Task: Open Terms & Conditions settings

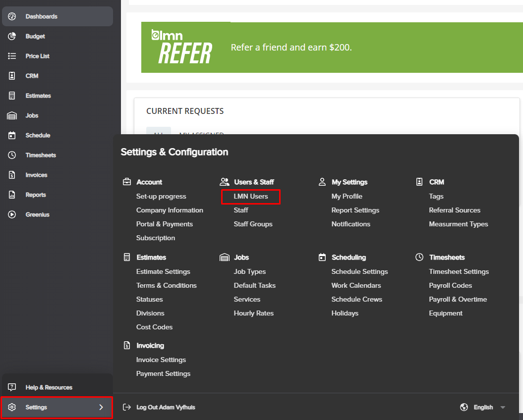Action: pyautogui.click(x=167, y=285)
